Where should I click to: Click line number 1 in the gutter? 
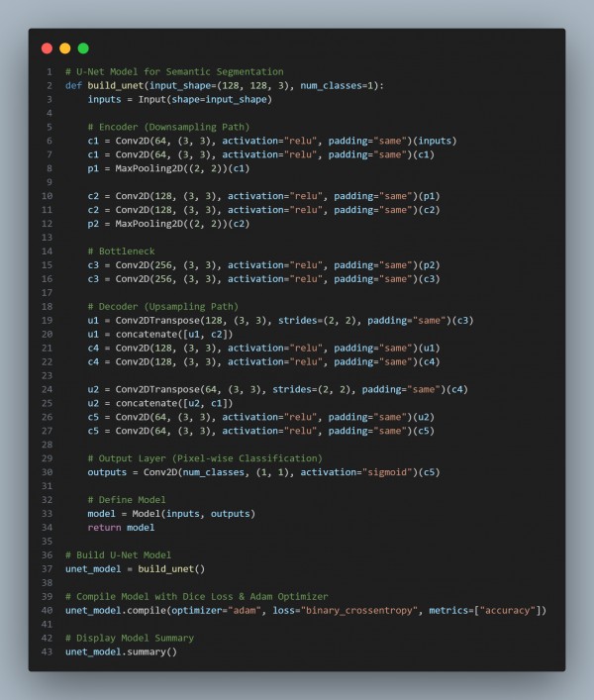coord(49,72)
